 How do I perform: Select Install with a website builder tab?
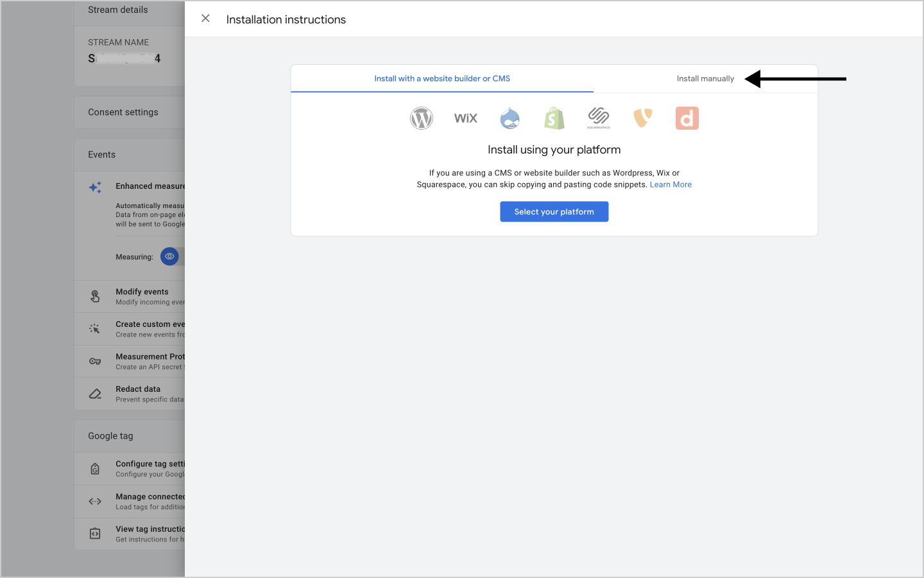coord(442,78)
